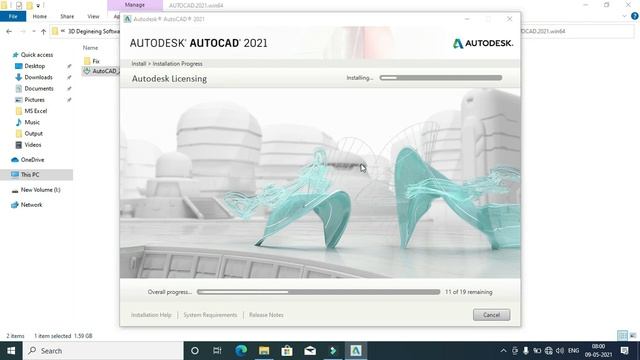Open the Installation Help link
Screen dimensions: 640x360
pyautogui.click(x=151, y=315)
